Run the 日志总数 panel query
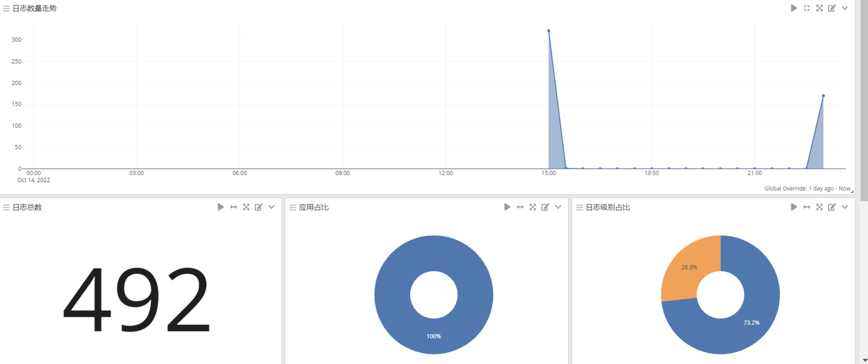This screenshot has height=364, width=868. (220, 207)
